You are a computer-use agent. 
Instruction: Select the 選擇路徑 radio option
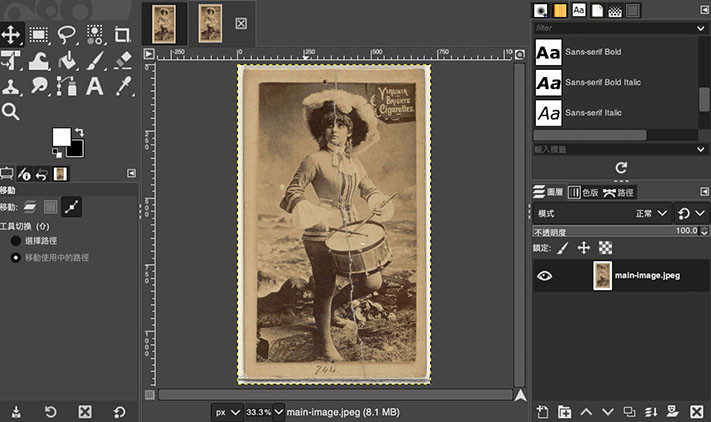[16, 241]
